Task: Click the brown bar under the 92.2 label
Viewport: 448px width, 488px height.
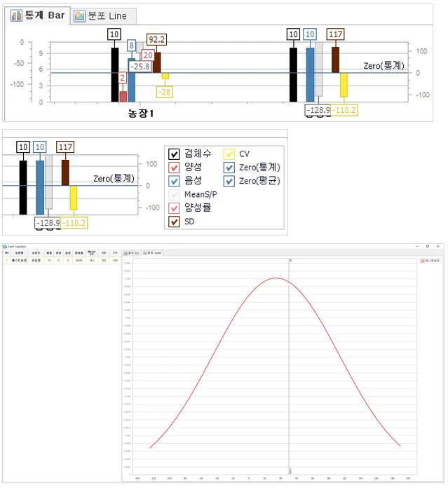Action: click(x=158, y=62)
